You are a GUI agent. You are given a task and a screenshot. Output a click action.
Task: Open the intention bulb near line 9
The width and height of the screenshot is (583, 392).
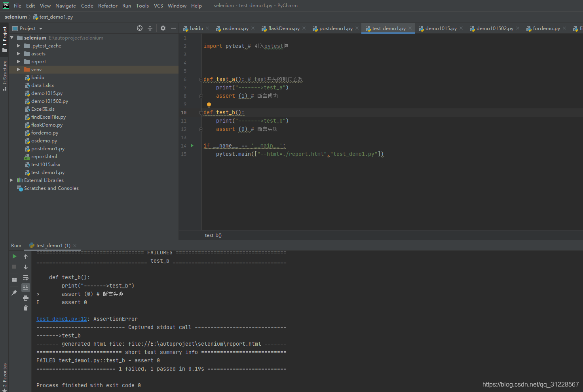(209, 104)
